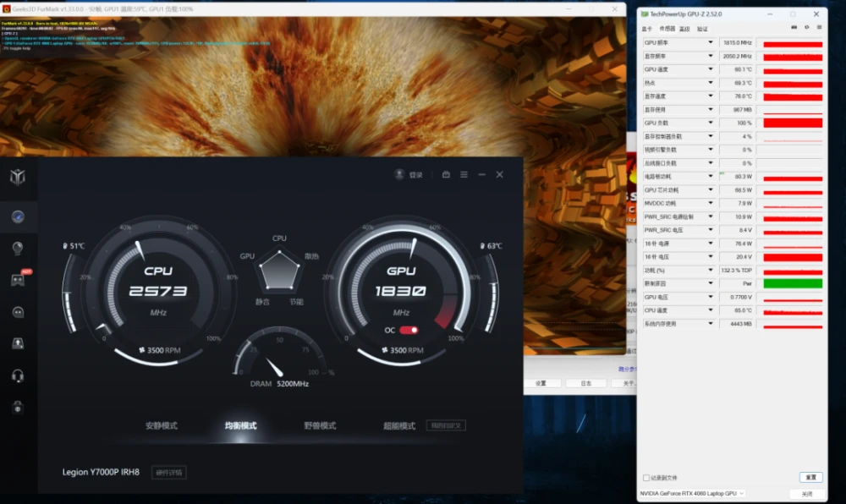Open the GPU 负载 sensor dropdown
This screenshot has width=846, height=504.
click(710, 123)
